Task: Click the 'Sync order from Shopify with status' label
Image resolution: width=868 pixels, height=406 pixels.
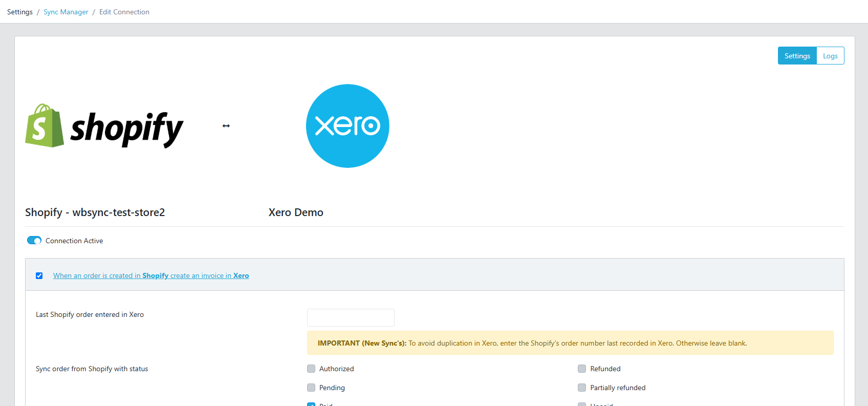Action: click(92, 369)
